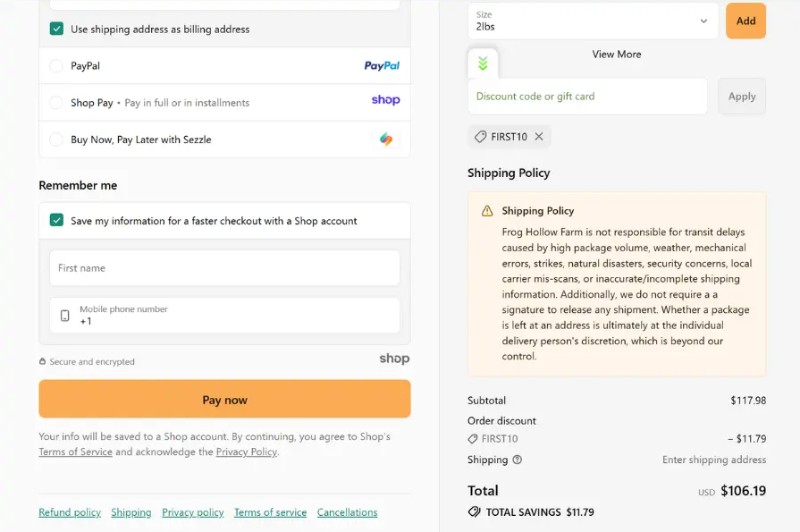Click the Add button
Image resolution: width=800 pixels, height=532 pixels.
point(745,21)
